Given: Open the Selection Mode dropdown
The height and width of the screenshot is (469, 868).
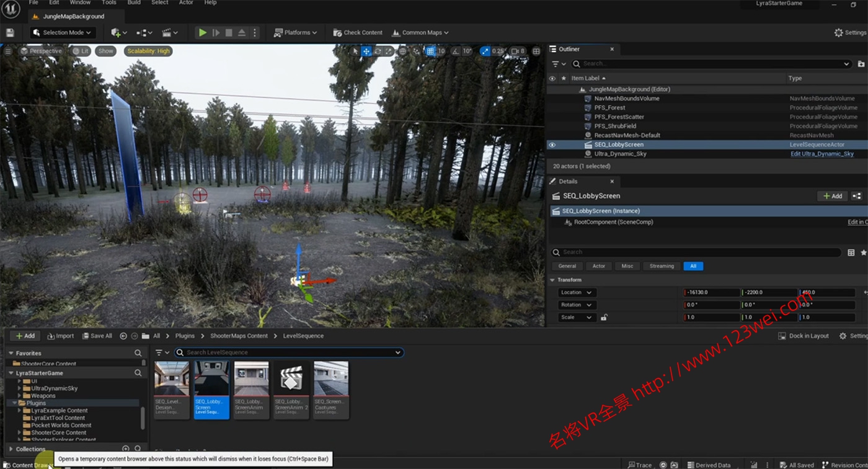Looking at the screenshot, I should 62,32.
